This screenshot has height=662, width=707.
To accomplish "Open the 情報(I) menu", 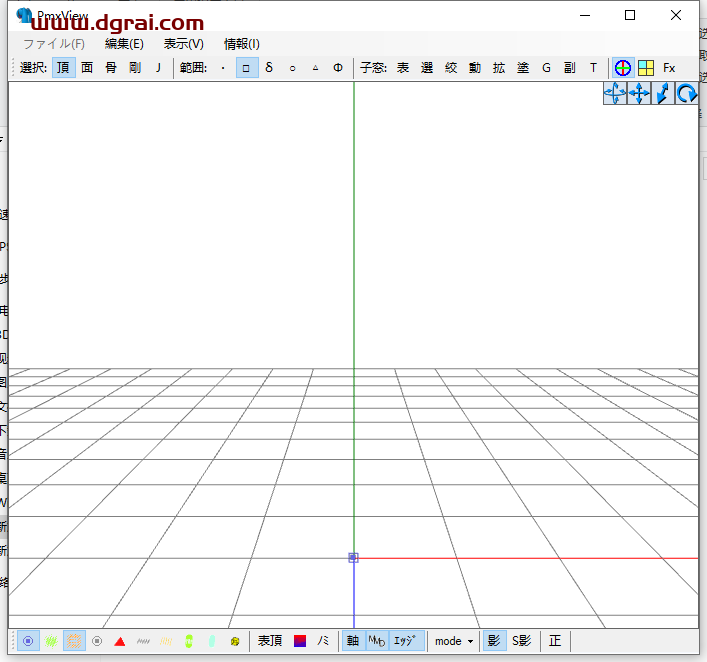I will coord(242,44).
